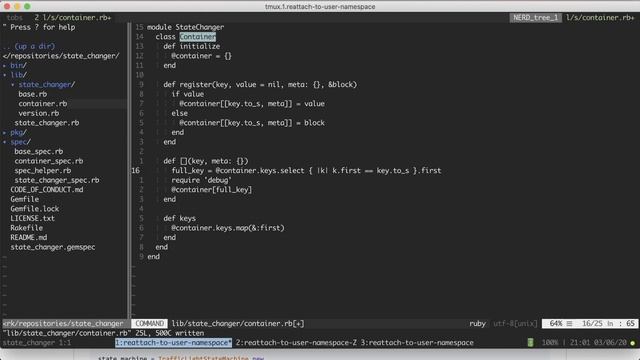Click the state_changer 1:1 session name
This screenshot has width=640, height=360.
pos(37,343)
